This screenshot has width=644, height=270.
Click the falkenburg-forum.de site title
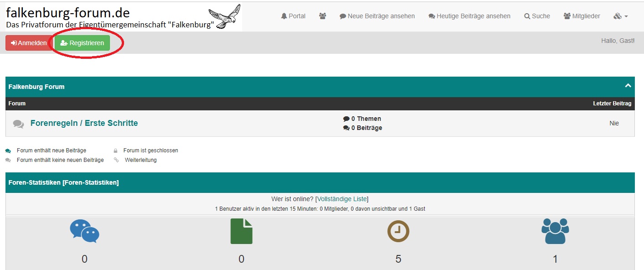[68, 12]
